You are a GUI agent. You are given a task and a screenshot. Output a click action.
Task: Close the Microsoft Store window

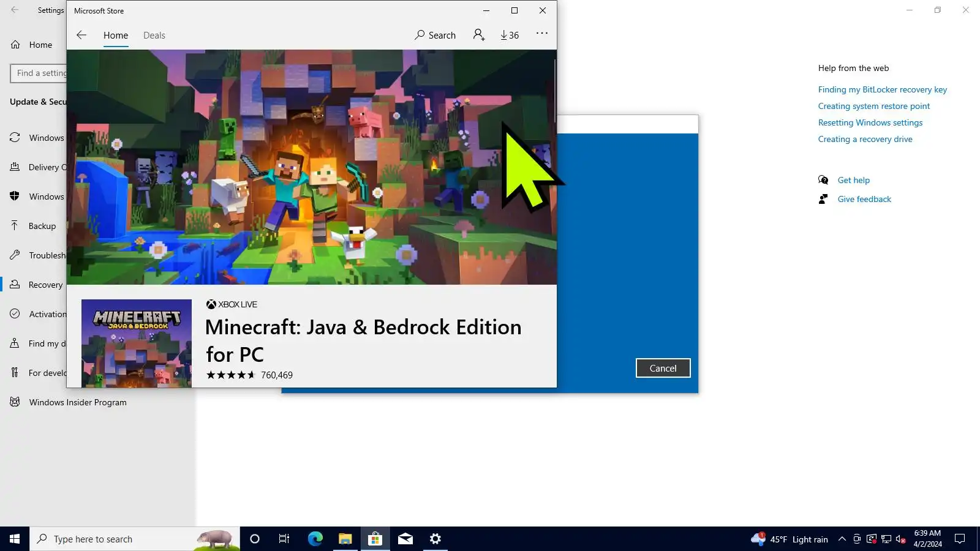pyautogui.click(x=543, y=10)
